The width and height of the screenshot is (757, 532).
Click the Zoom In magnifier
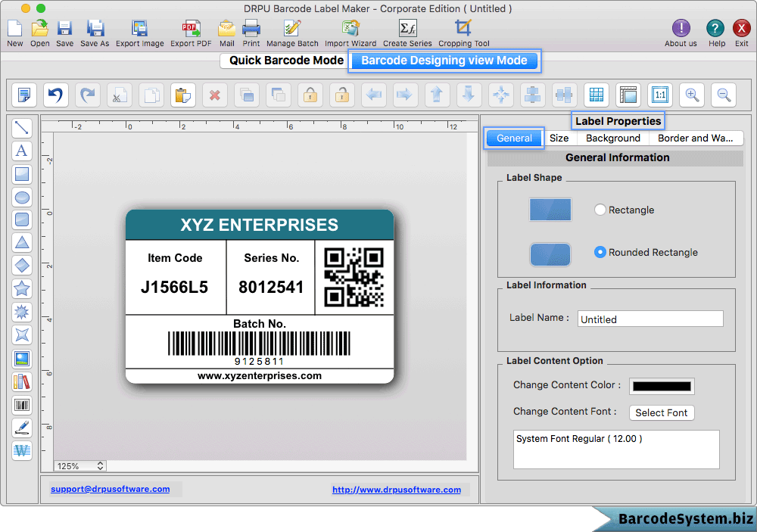(x=692, y=95)
